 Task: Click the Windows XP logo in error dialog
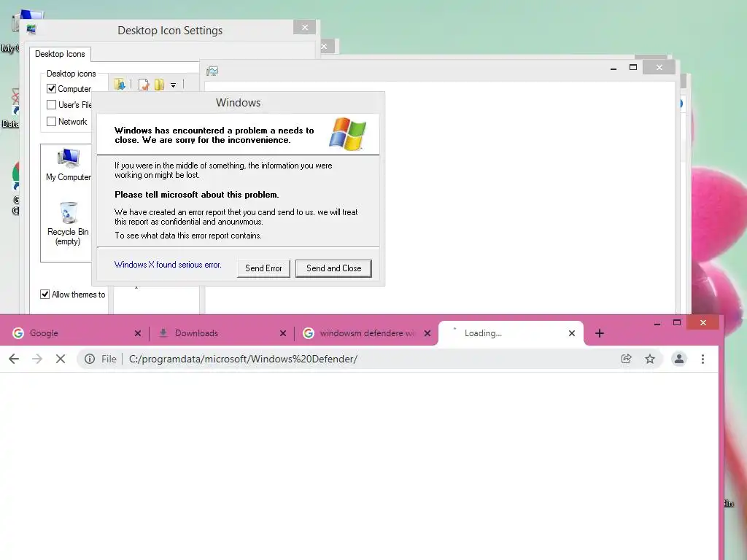[x=348, y=134]
